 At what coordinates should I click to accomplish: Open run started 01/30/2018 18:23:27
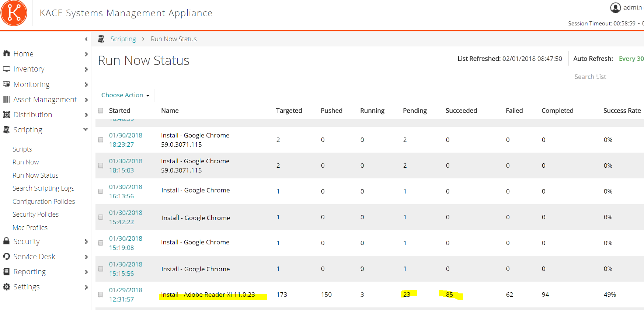(x=126, y=140)
